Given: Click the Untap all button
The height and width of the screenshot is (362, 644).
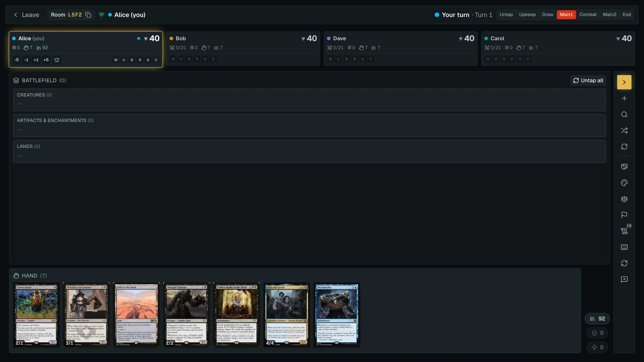Looking at the screenshot, I should point(588,80).
